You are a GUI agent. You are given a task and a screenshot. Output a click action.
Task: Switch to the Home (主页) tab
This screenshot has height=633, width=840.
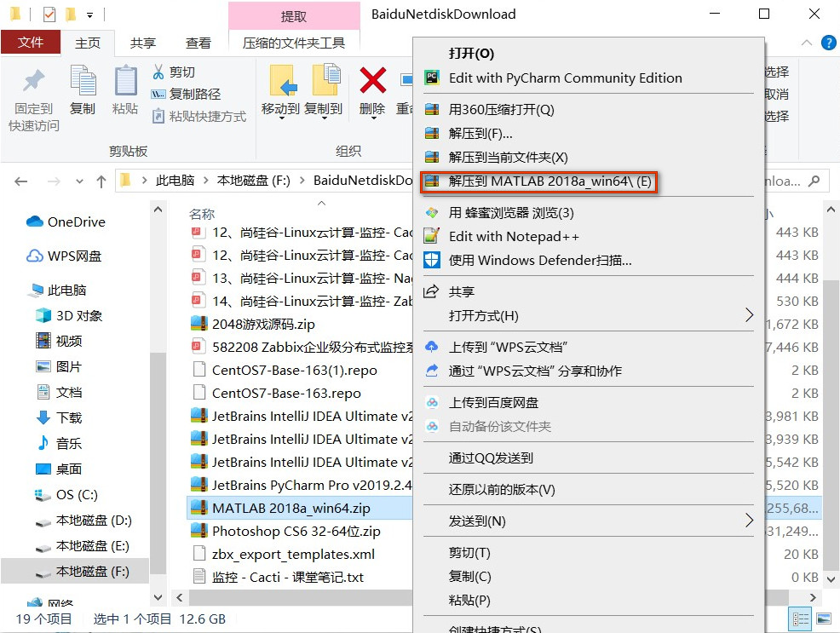pos(87,43)
